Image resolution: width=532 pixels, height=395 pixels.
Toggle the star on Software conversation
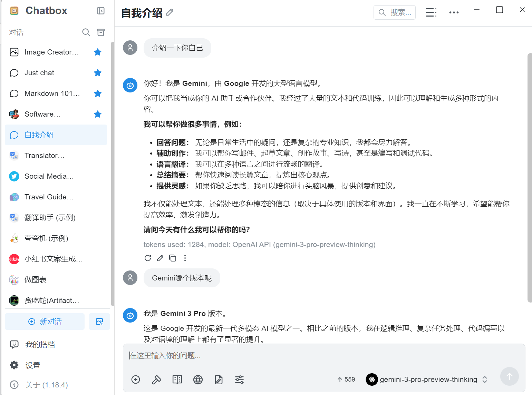tap(98, 114)
